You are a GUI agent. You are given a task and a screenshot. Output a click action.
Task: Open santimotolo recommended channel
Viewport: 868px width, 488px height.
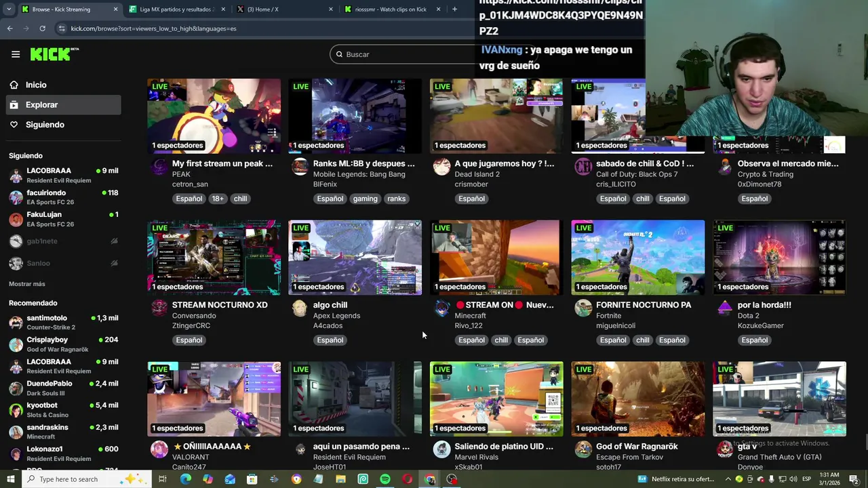63,322
